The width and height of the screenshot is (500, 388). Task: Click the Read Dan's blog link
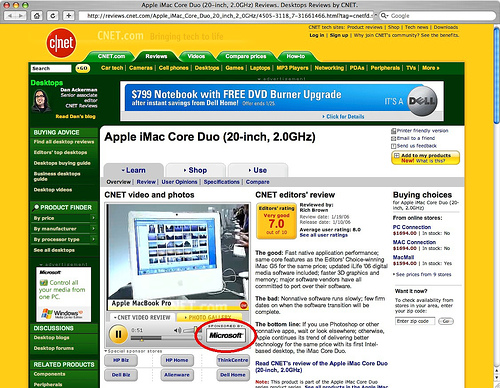click(x=75, y=116)
